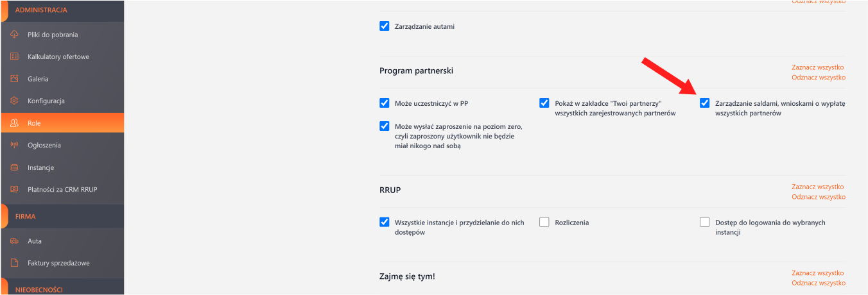The image size is (868, 295).
Task: Click the Galeria image icon
Action: pyautogui.click(x=14, y=79)
